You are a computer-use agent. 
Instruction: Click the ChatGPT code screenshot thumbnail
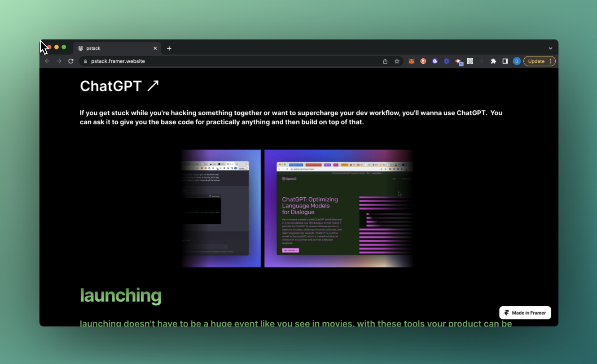(221, 208)
